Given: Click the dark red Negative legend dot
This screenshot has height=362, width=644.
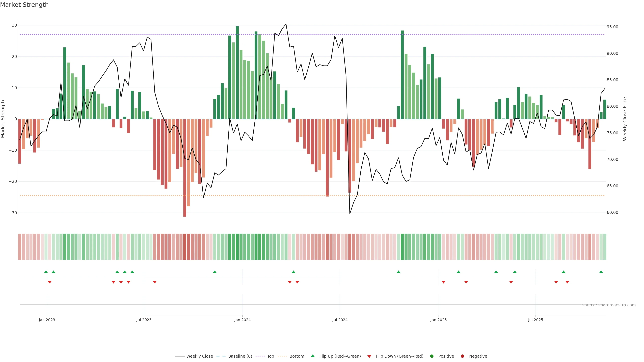Looking at the screenshot, I should [x=462, y=356].
